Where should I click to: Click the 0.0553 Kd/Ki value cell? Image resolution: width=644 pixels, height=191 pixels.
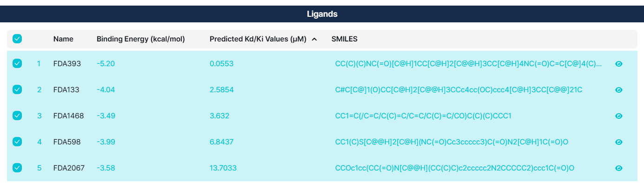(221, 64)
